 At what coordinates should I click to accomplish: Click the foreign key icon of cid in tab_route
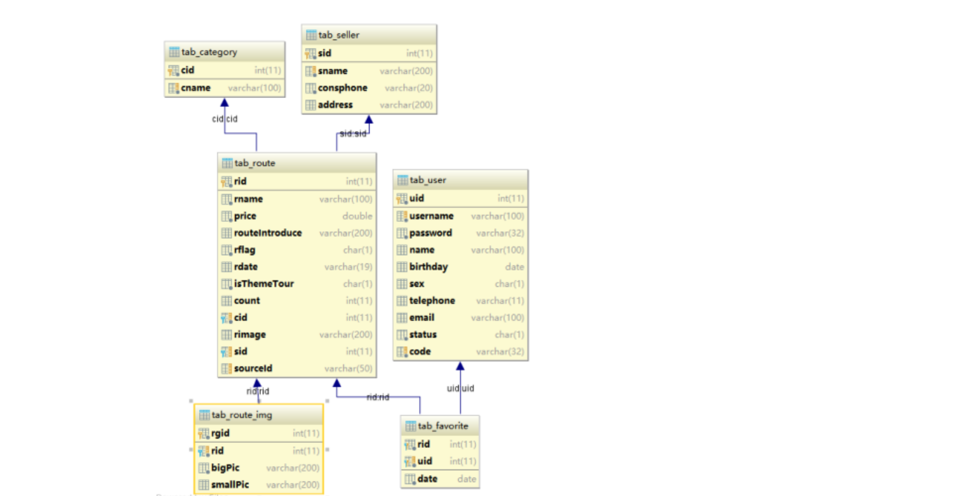(x=227, y=318)
